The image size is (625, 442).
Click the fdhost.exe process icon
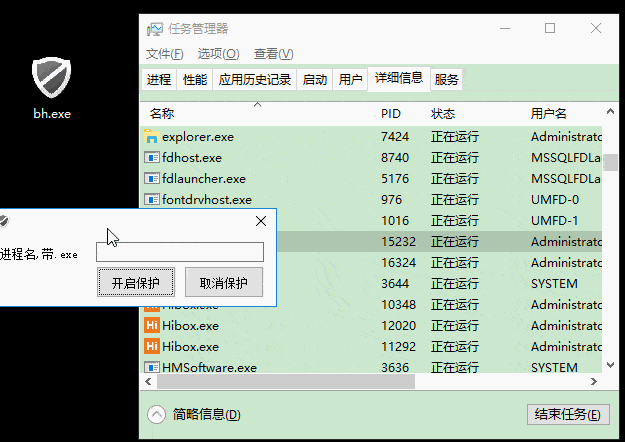[x=152, y=157]
